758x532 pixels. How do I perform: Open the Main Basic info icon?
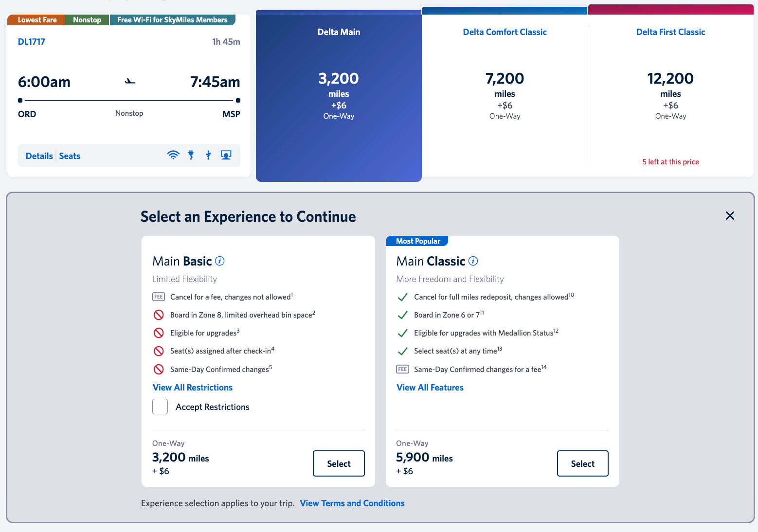point(220,261)
